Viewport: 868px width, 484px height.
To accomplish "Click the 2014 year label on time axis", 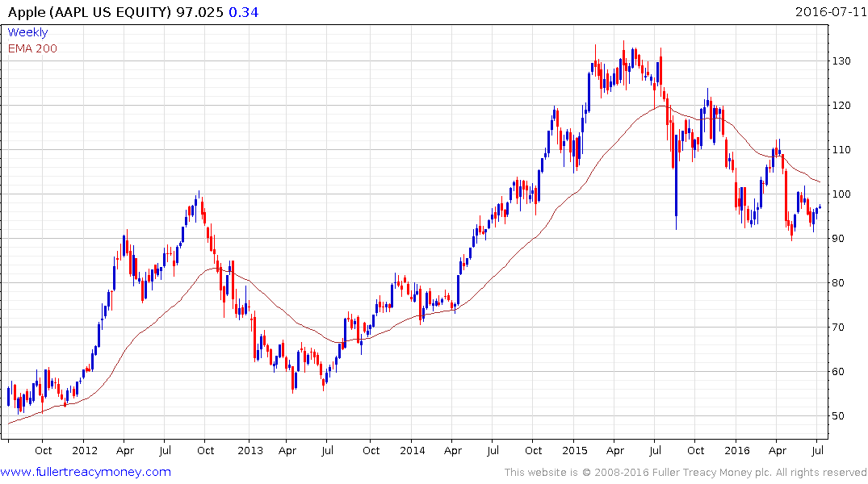I will tap(413, 451).
